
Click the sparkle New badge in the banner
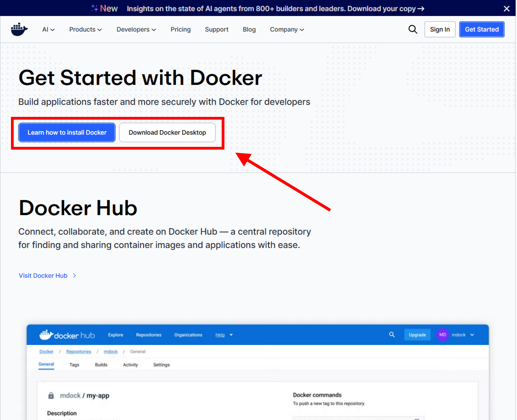click(x=105, y=8)
